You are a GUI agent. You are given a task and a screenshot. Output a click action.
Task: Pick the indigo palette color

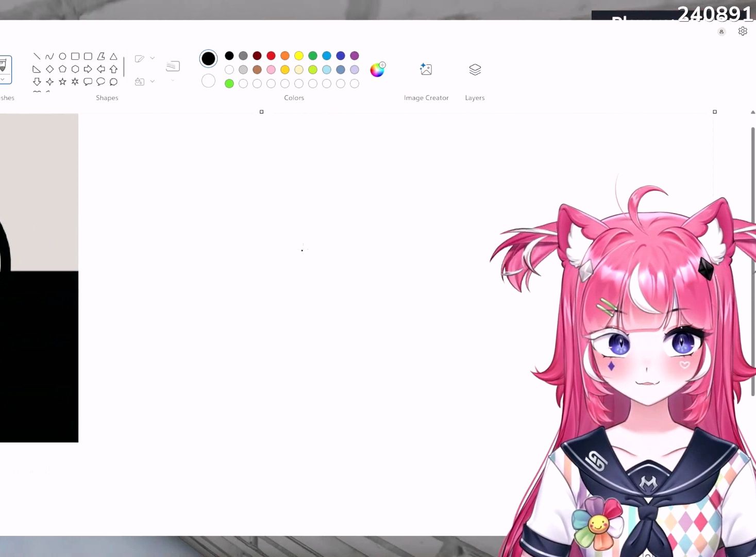point(341,56)
